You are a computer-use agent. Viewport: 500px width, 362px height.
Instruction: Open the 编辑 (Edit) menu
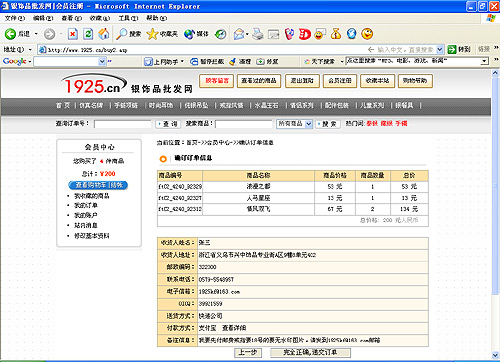click(x=43, y=18)
